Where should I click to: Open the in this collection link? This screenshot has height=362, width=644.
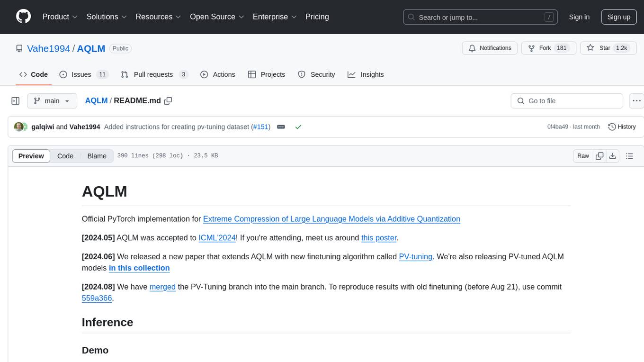click(139, 268)
